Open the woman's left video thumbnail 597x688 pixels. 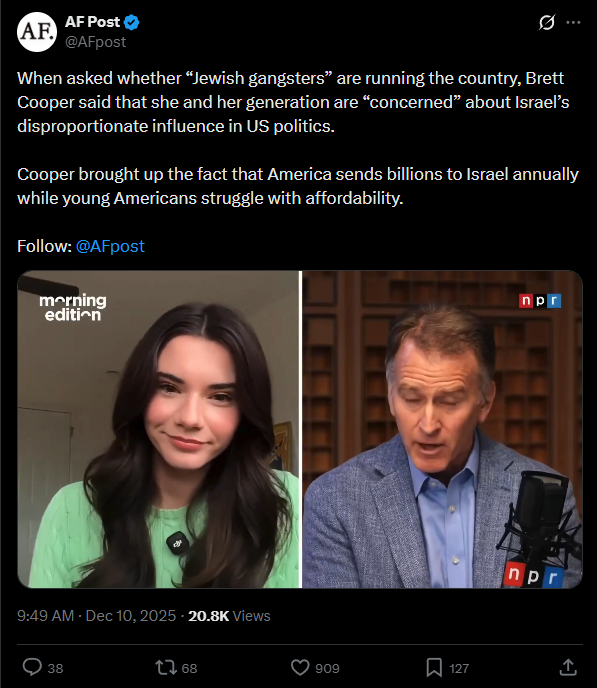click(x=158, y=429)
